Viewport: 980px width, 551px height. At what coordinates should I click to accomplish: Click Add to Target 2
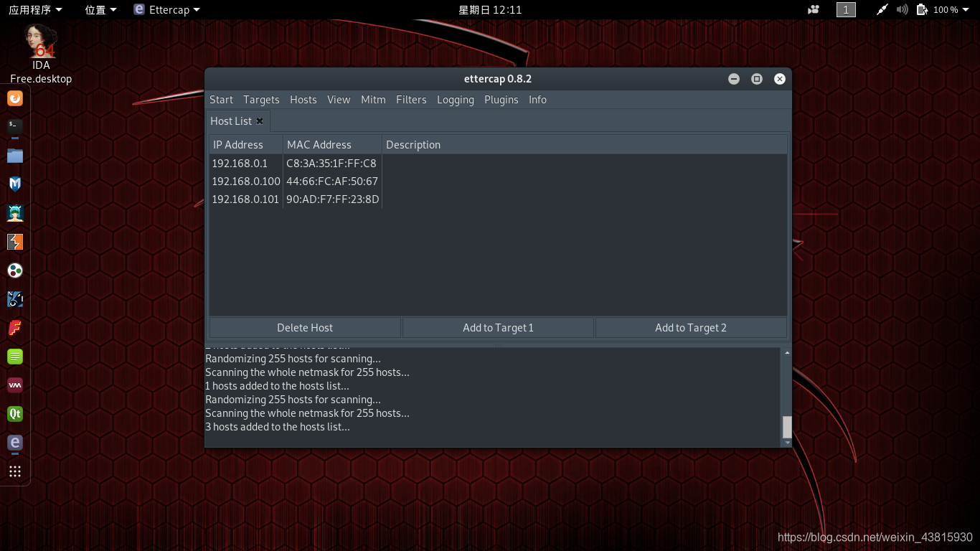pos(691,328)
